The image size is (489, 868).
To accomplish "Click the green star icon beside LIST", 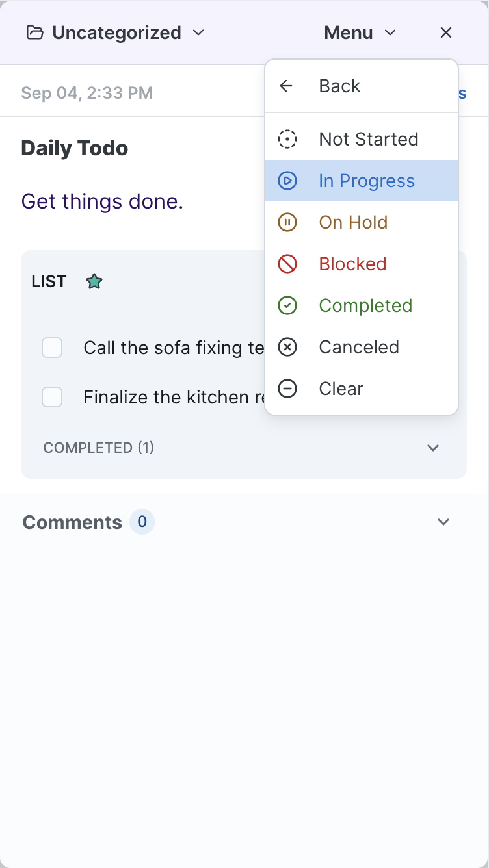I will [x=94, y=281].
